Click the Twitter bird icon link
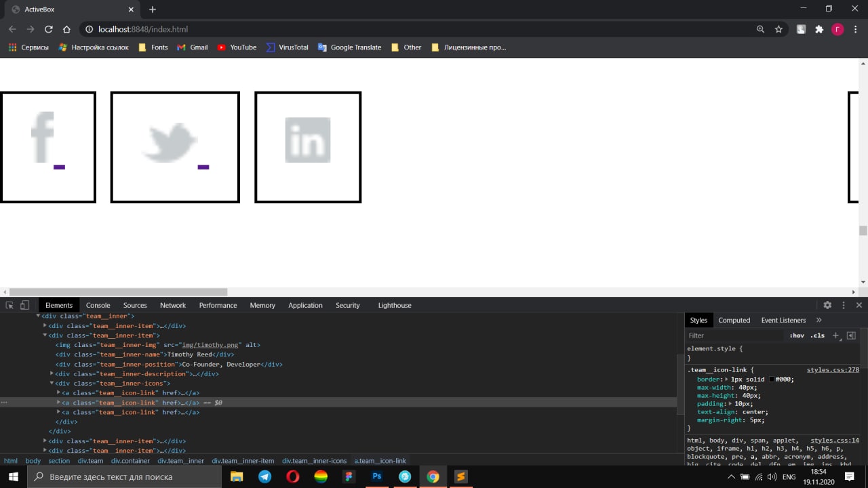Viewport: 868px width, 488px height. tap(175, 147)
